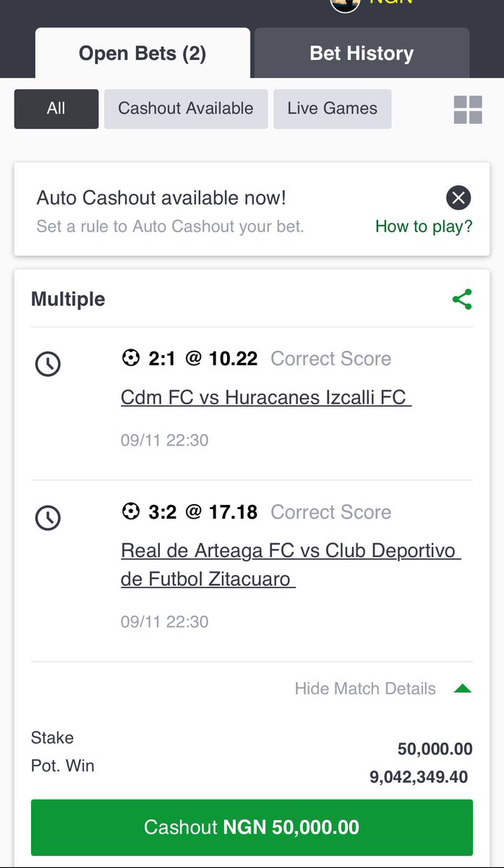This screenshot has width=504, height=868.
Task: Filter by Cashout Available
Action: pyautogui.click(x=186, y=109)
